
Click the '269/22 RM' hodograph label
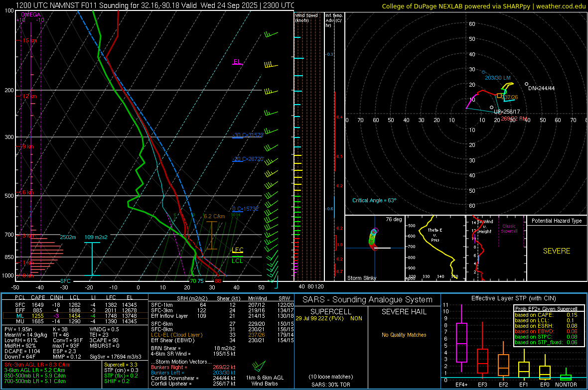(514, 119)
